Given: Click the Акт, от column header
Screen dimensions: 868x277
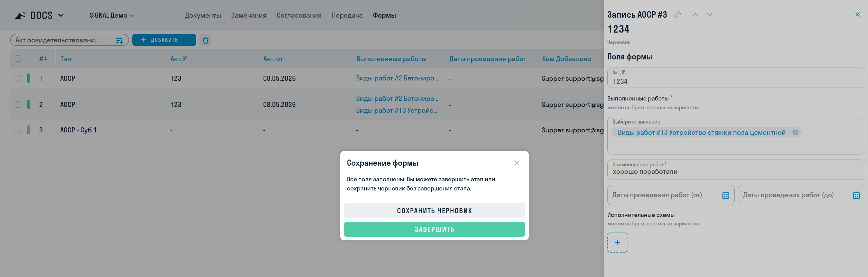Looking at the screenshot, I should pyautogui.click(x=273, y=59).
